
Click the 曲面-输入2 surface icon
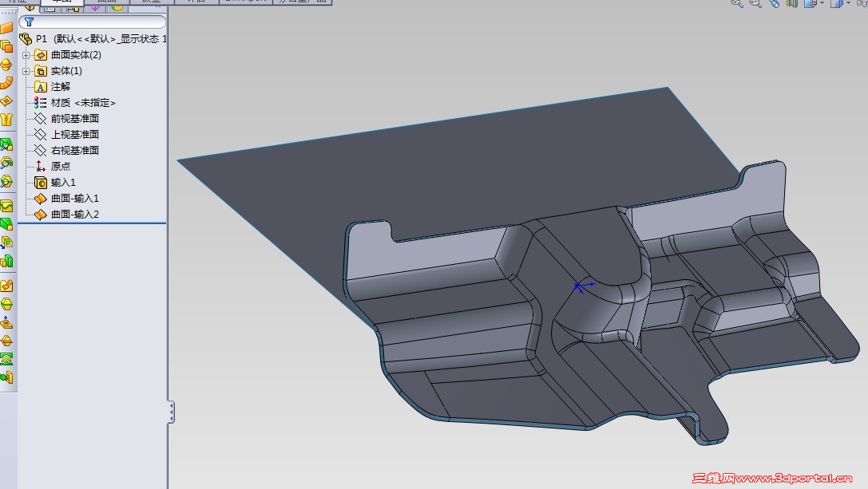coord(41,214)
